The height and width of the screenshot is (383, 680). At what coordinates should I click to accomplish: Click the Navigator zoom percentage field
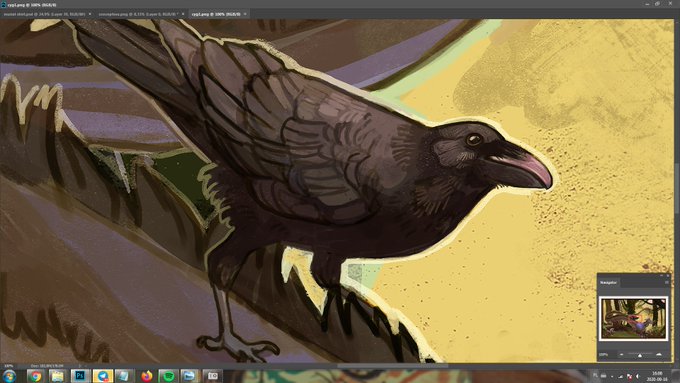pos(604,354)
